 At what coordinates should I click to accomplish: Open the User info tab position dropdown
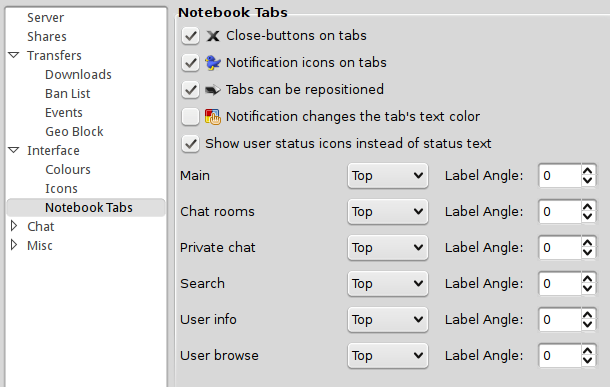(x=388, y=320)
